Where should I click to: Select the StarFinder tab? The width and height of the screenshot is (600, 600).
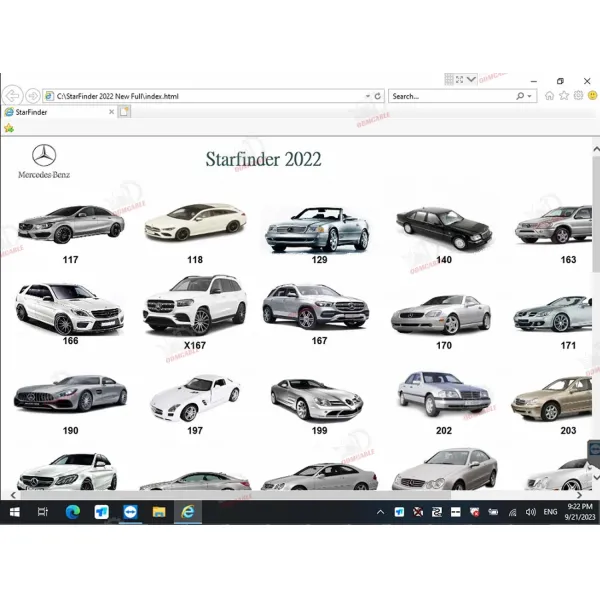pos(59,112)
